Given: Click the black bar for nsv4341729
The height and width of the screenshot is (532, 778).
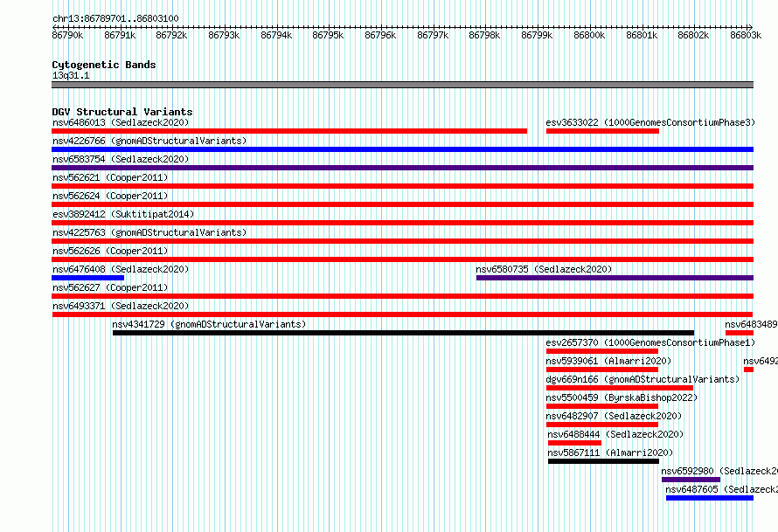Looking at the screenshot, I should (x=403, y=333).
